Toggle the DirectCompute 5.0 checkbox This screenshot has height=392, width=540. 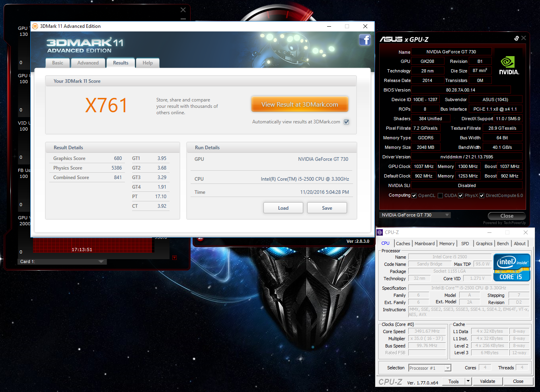click(482, 195)
